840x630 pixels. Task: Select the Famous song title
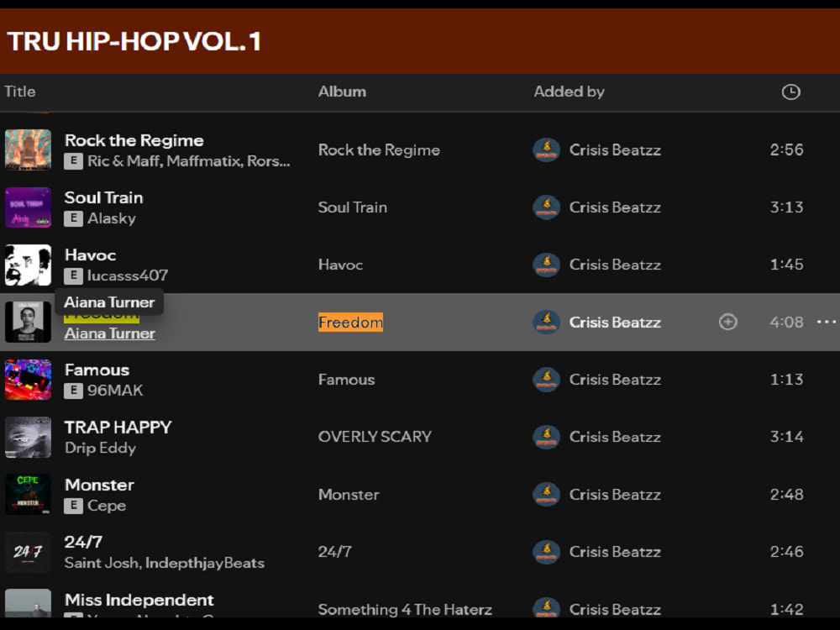(97, 370)
